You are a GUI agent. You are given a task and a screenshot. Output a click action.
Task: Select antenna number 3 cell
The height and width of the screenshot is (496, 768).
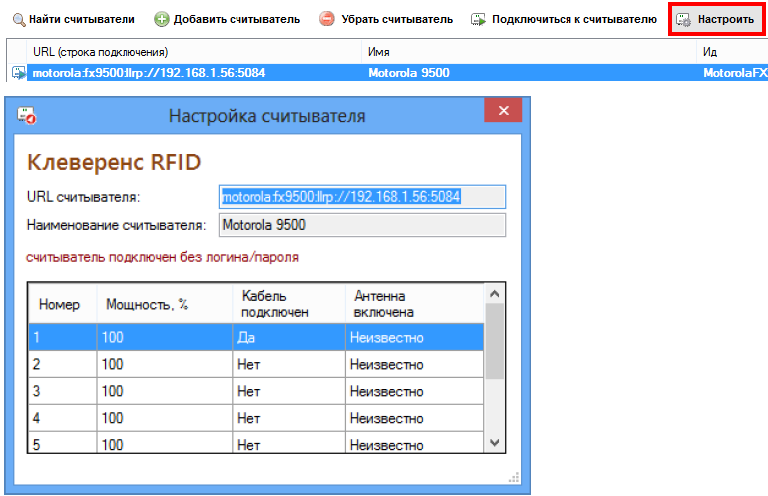coord(63,391)
